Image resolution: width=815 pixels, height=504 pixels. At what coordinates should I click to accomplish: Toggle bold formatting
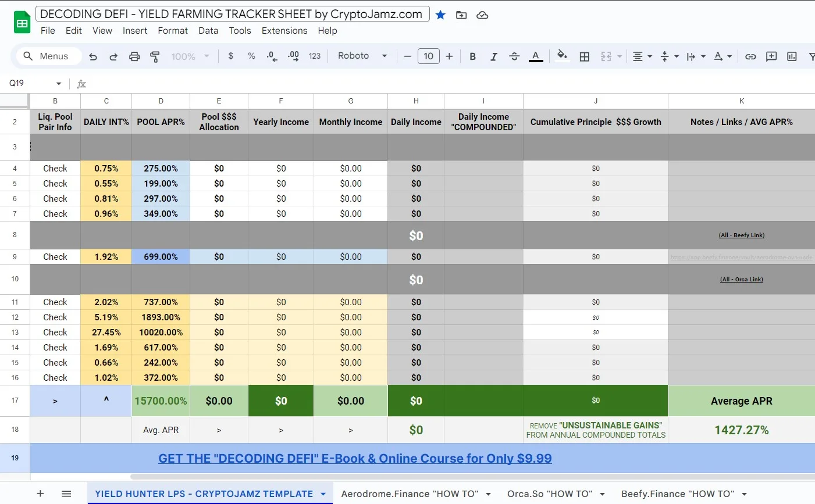(472, 56)
